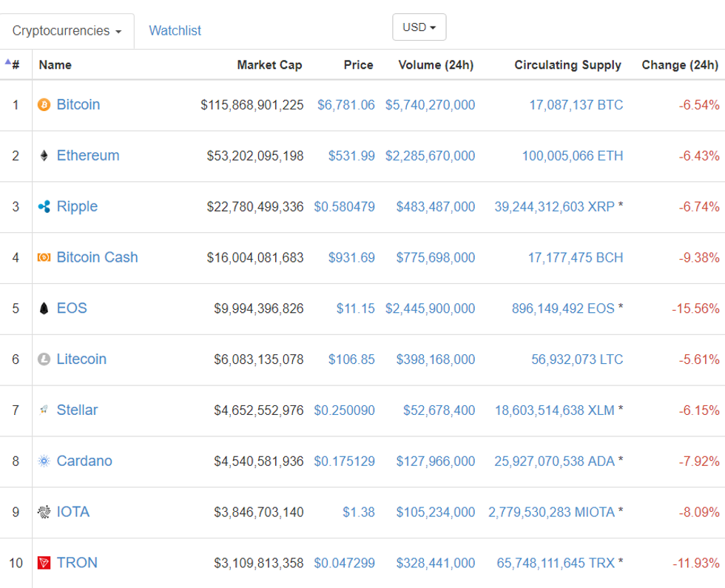Open the USD currency selector

click(419, 27)
